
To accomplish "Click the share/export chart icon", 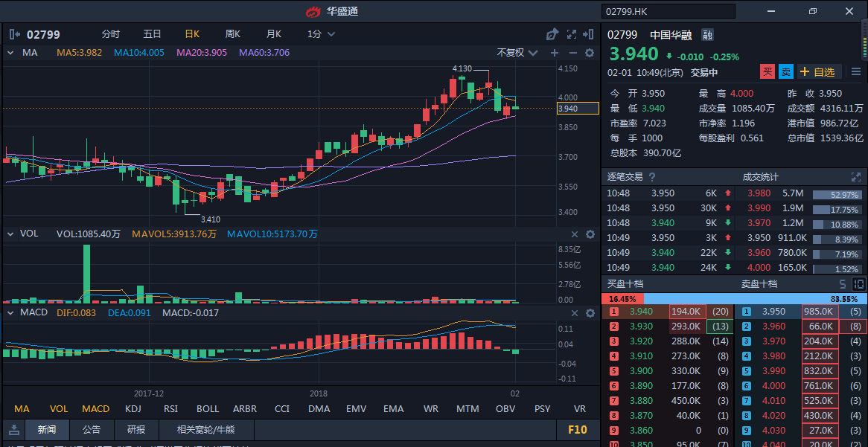I will tap(552, 34).
